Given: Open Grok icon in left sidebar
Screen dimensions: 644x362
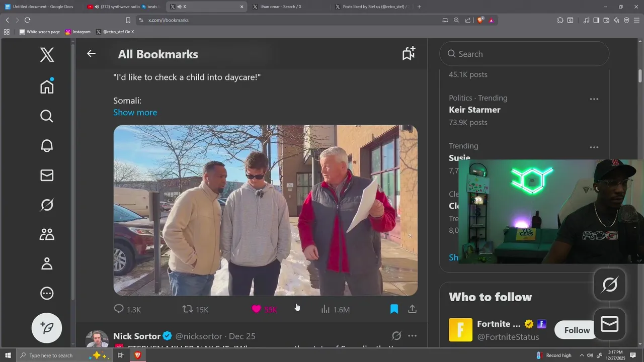Looking at the screenshot, I should (47, 205).
